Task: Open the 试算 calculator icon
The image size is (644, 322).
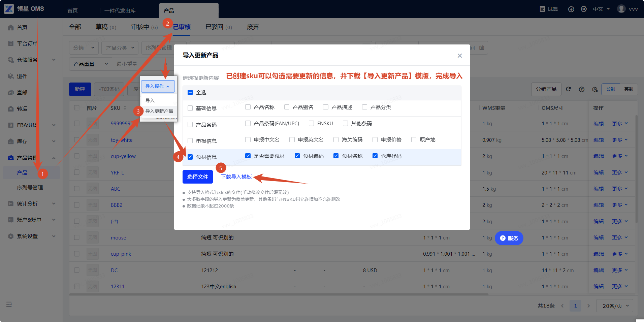Action: (x=542, y=9)
